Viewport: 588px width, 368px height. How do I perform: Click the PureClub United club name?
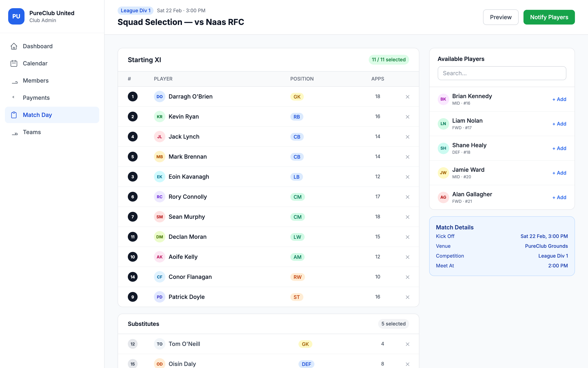point(52,13)
